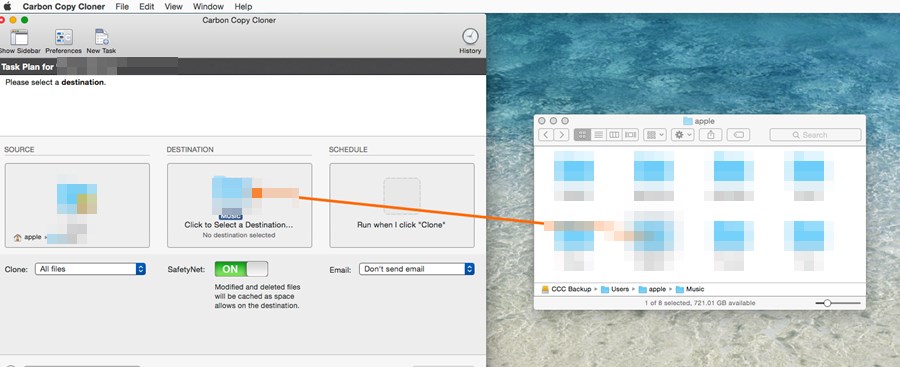
Task: Open the View menu
Action: (173, 6)
